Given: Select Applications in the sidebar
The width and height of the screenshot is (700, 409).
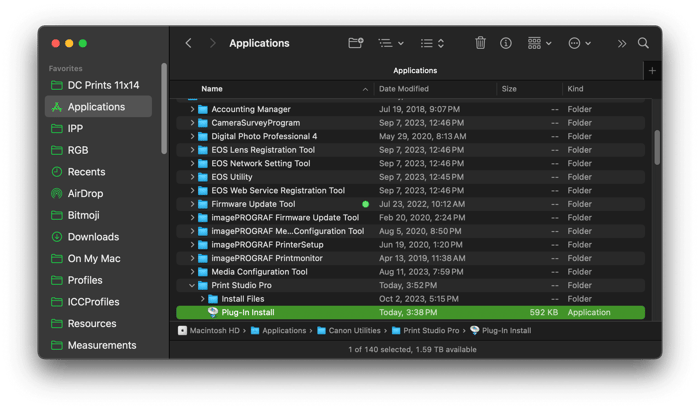Looking at the screenshot, I should click(x=98, y=107).
